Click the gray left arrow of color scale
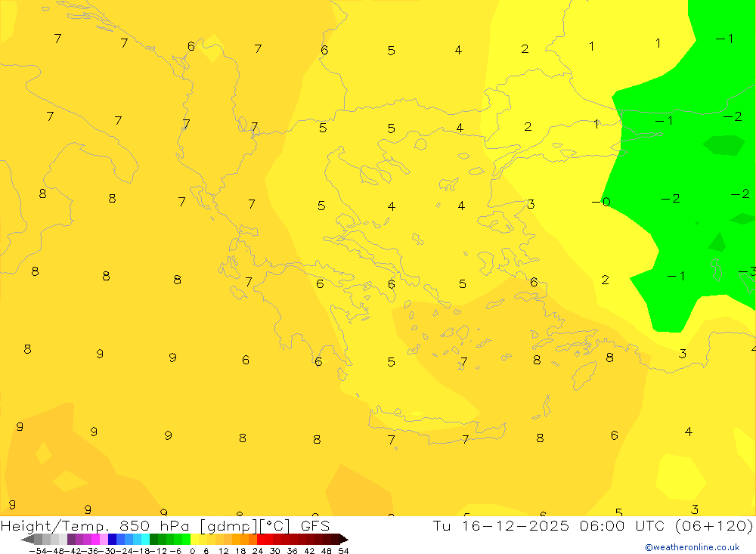 coord(27,539)
